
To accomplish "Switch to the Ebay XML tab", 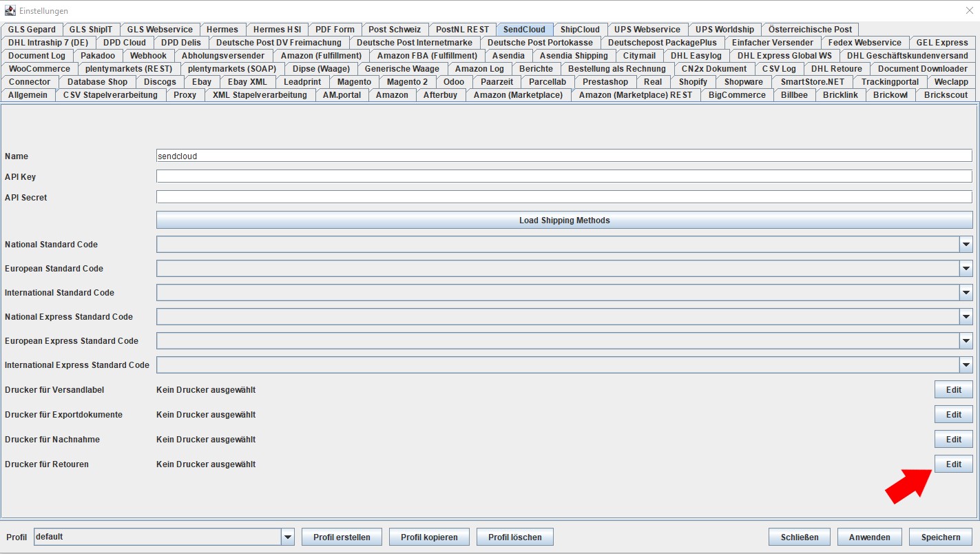I will coord(247,82).
